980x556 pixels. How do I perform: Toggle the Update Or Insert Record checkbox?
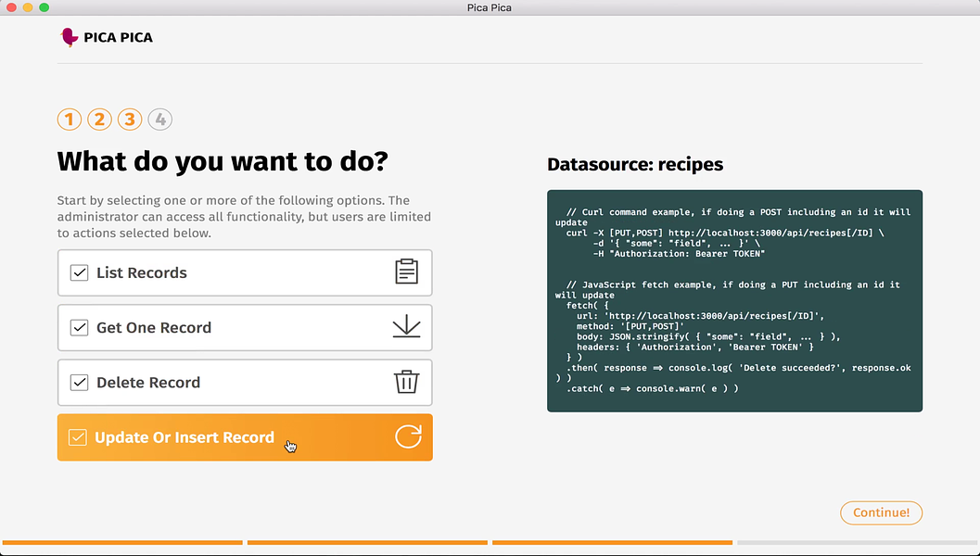point(78,437)
